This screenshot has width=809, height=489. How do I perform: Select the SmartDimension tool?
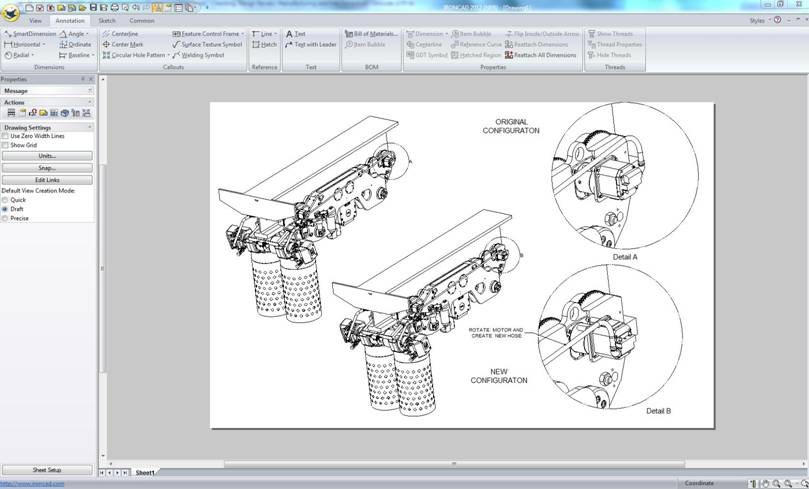point(32,34)
